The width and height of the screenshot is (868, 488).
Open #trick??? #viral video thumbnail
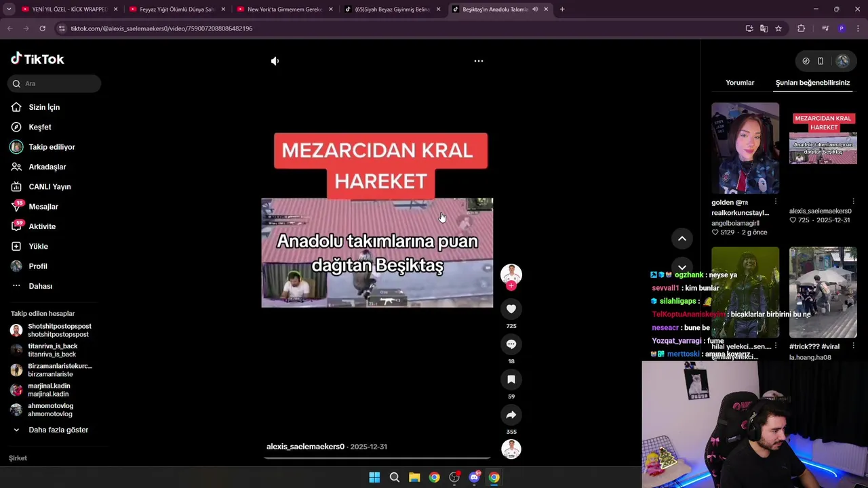click(x=823, y=292)
